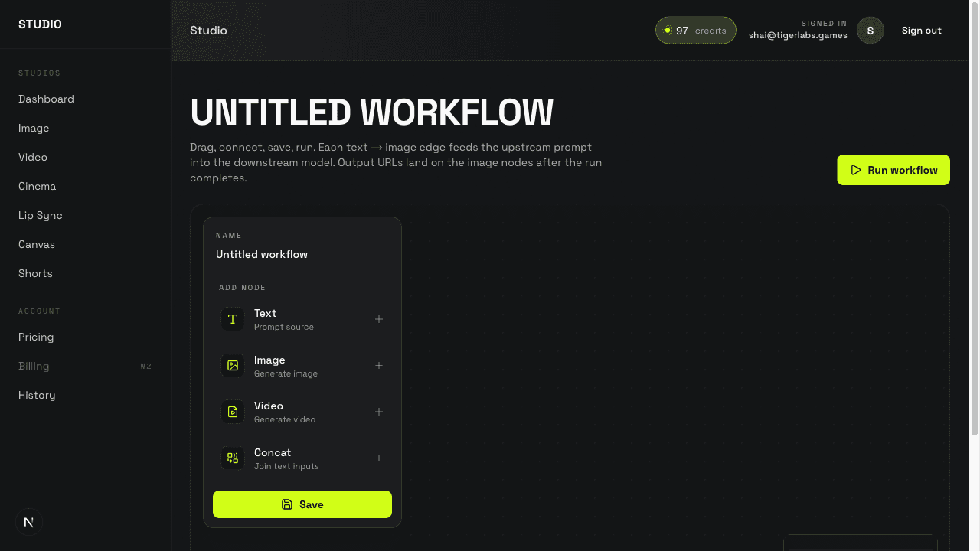Viewport: 980px width, 551px height.
Task: Click the page scrollbar thumb
Action: tap(975, 218)
